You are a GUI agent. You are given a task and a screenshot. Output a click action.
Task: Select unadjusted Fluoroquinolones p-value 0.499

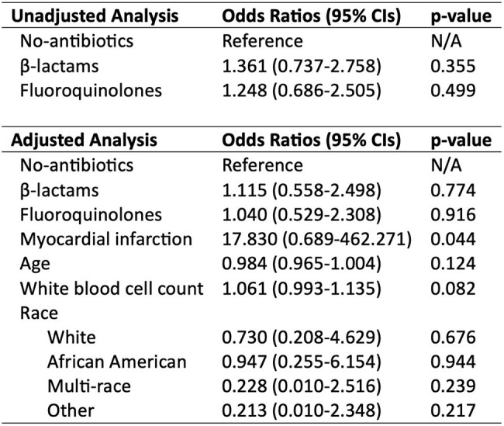point(453,91)
